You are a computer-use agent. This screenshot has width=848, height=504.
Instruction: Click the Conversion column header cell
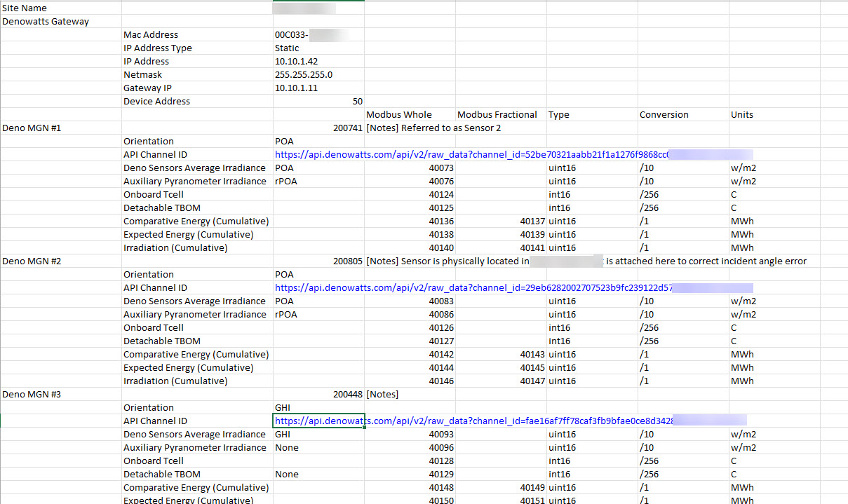658,114
